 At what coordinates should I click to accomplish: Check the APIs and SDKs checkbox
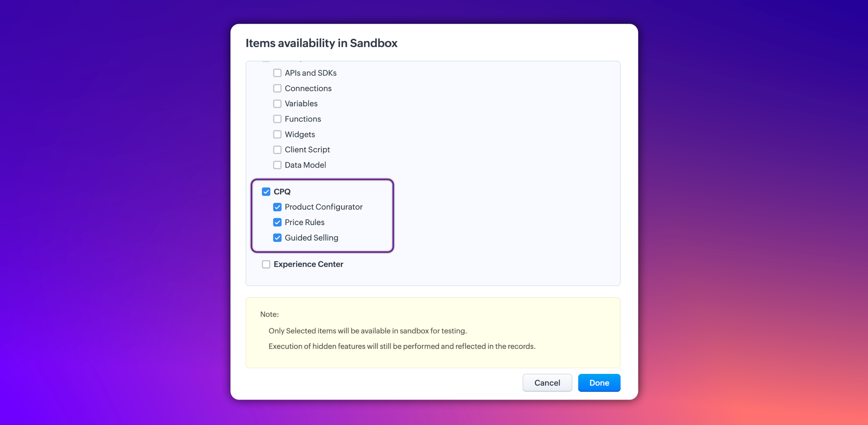[277, 73]
